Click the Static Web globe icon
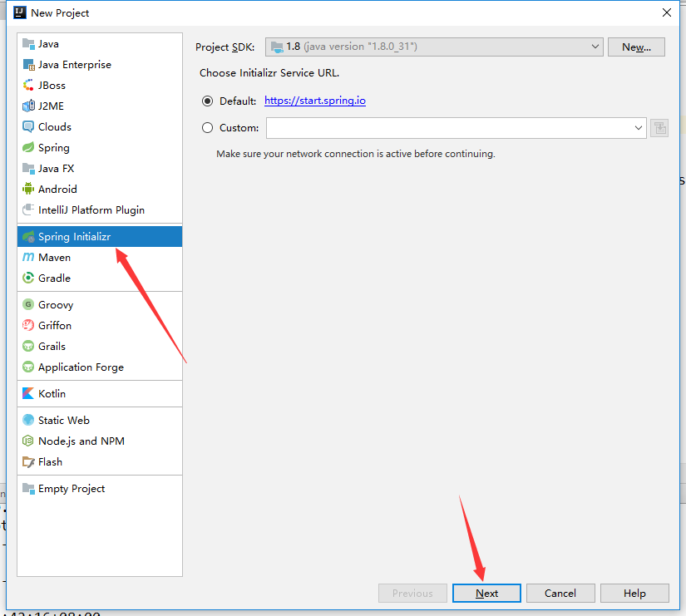The image size is (686, 616). coord(28,420)
